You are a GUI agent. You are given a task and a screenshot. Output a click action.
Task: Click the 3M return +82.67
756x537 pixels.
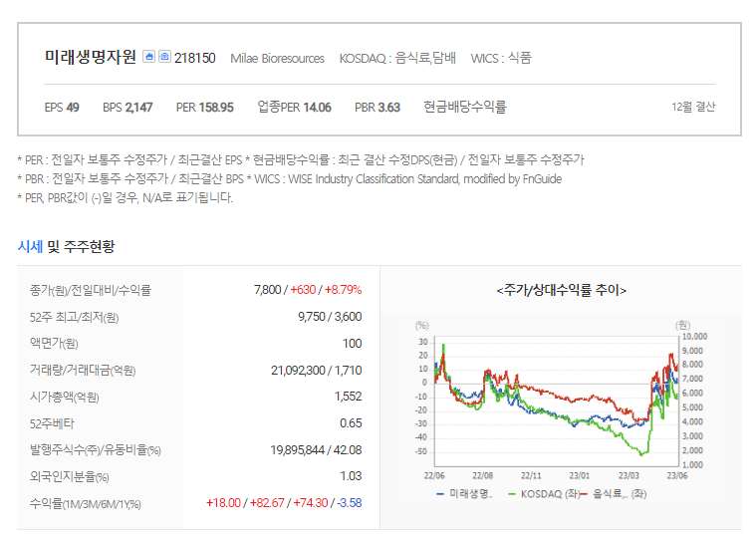coord(267,503)
